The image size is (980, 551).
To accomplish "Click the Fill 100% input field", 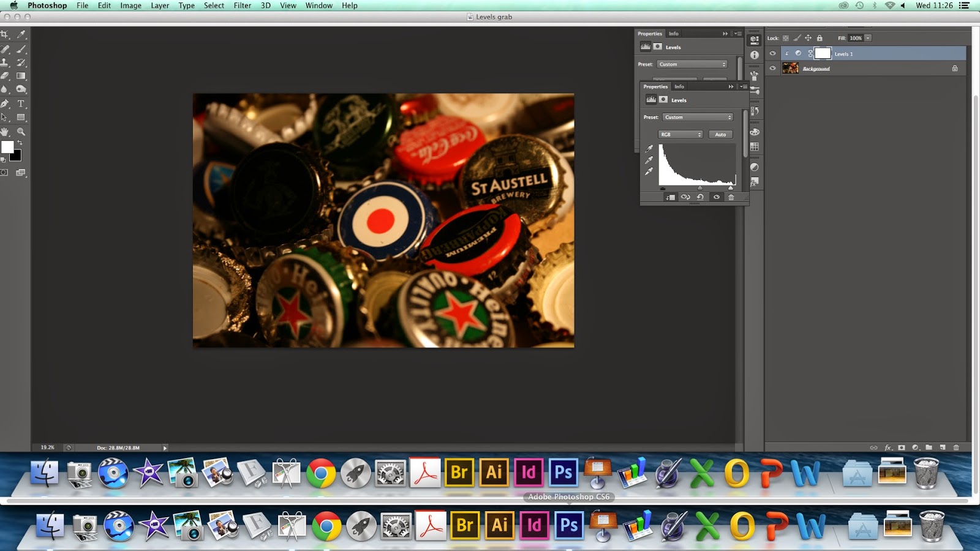I will pyautogui.click(x=856, y=38).
